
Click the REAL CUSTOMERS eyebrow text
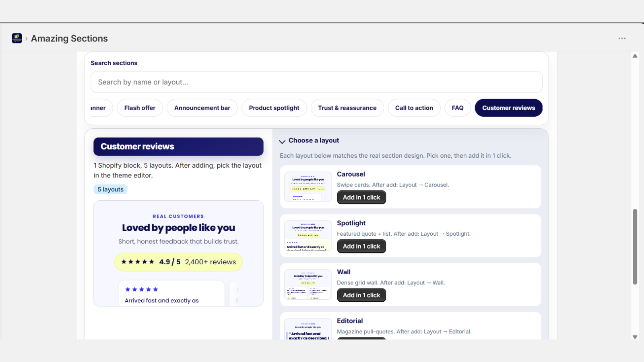[178, 216]
